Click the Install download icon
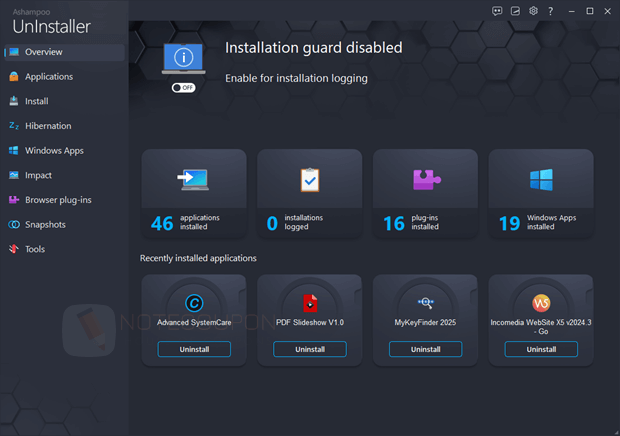The width and height of the screenshot is (620, 436). tap(14, 101)
